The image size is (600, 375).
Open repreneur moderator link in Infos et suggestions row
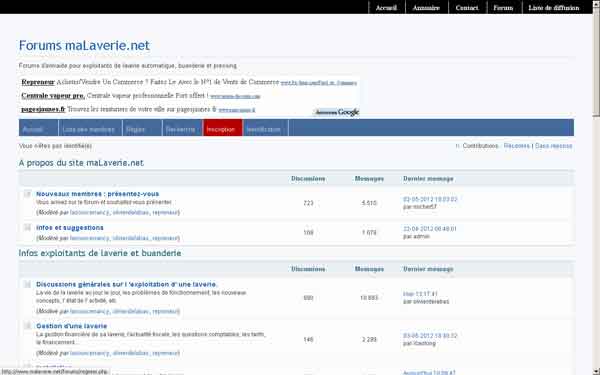point(165,238)
